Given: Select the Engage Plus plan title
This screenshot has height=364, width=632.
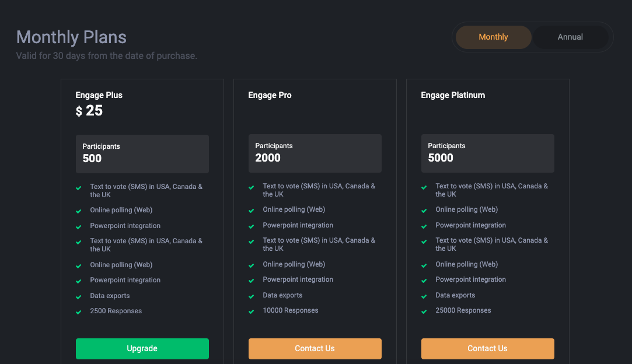Looking at the screenshot, I should [99, 95].
